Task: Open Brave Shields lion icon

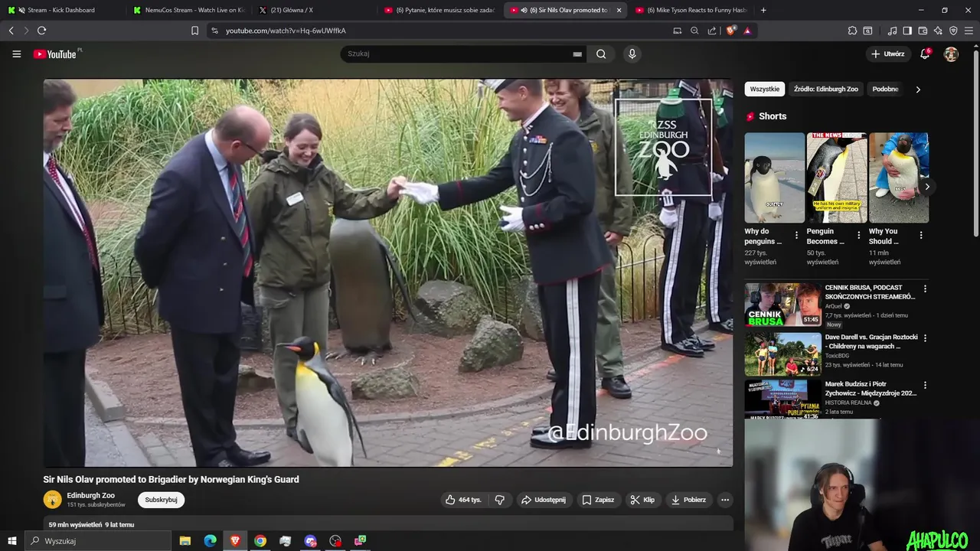Action: coord(730,31)
